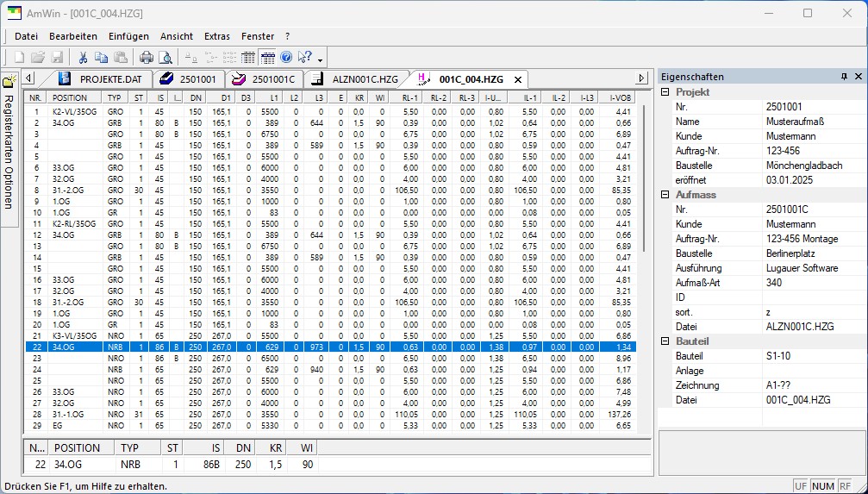Click the Save diskette toolbar icon
868x494 pixels.
57,57
